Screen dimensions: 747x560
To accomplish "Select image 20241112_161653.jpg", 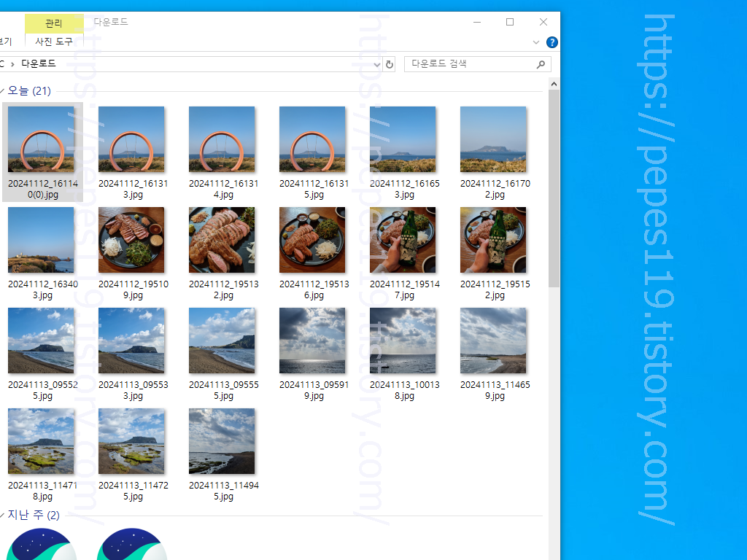I will tap(403, 139).
